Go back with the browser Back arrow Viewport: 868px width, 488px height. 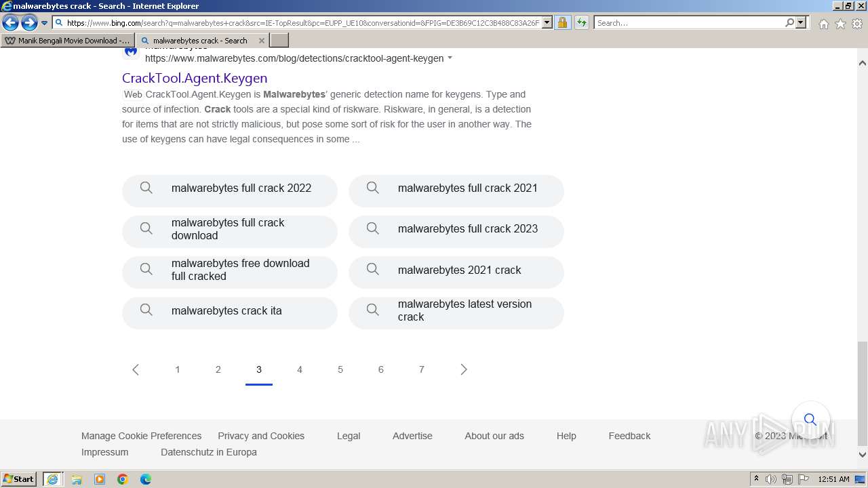point(10,23)
